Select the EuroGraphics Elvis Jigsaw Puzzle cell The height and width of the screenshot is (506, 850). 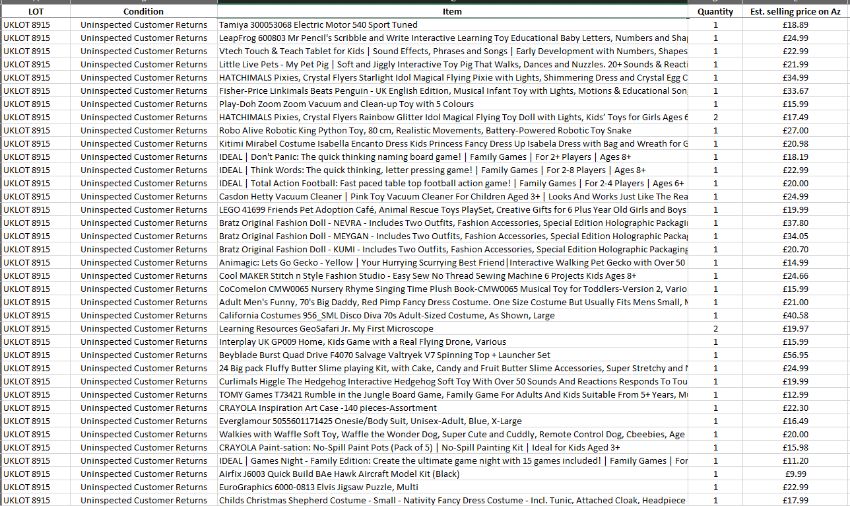[453, 487]
